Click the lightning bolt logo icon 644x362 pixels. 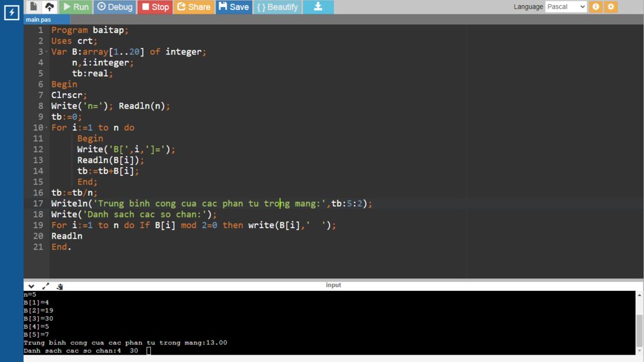[x=11, y=12]
